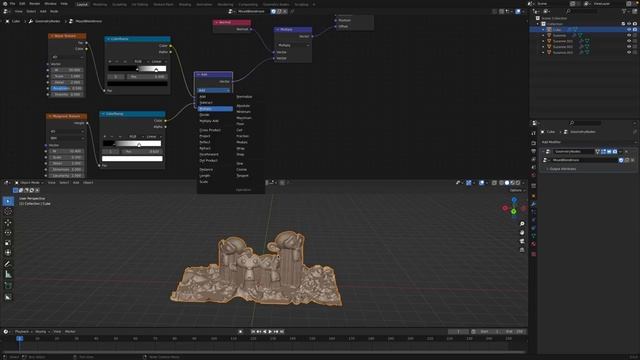This screenshot has width=640, height=360.
Task: Open the Output properties tab icon
Action: [533, 151]
